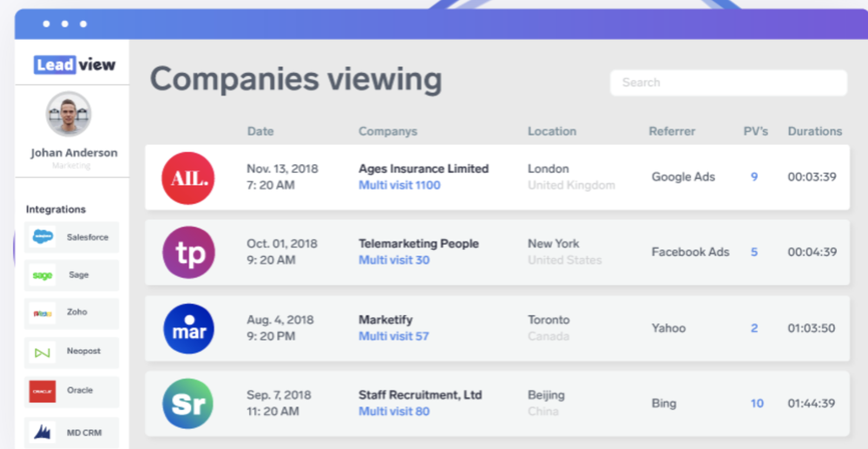
Task: Click the Date column header
Action: point(260,131)
